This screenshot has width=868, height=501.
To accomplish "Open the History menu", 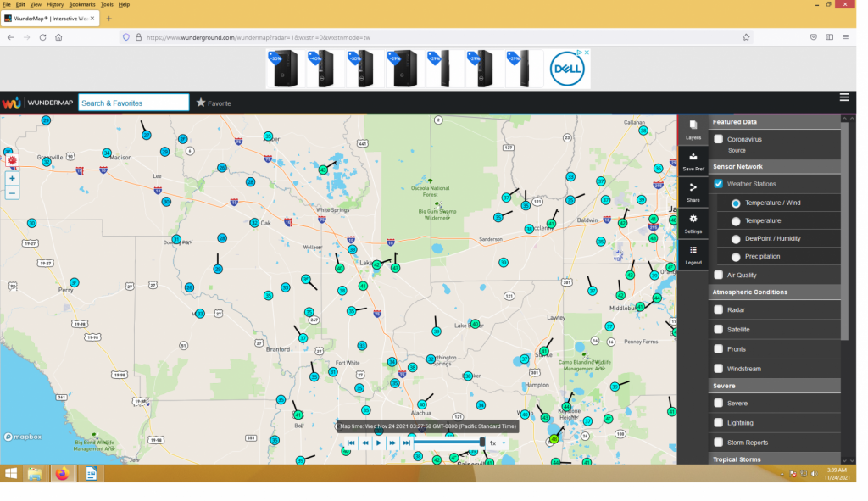I will click(55, 4).
